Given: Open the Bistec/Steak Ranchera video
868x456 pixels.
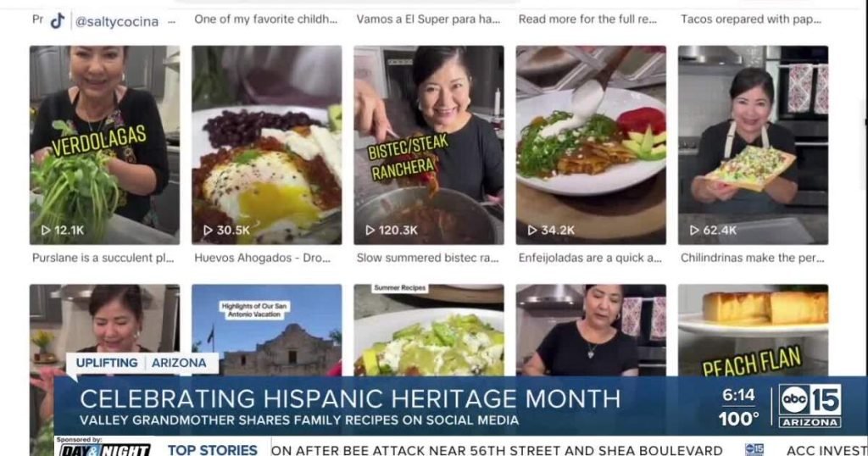Looking at the screenshot, I should click(429, 145).
